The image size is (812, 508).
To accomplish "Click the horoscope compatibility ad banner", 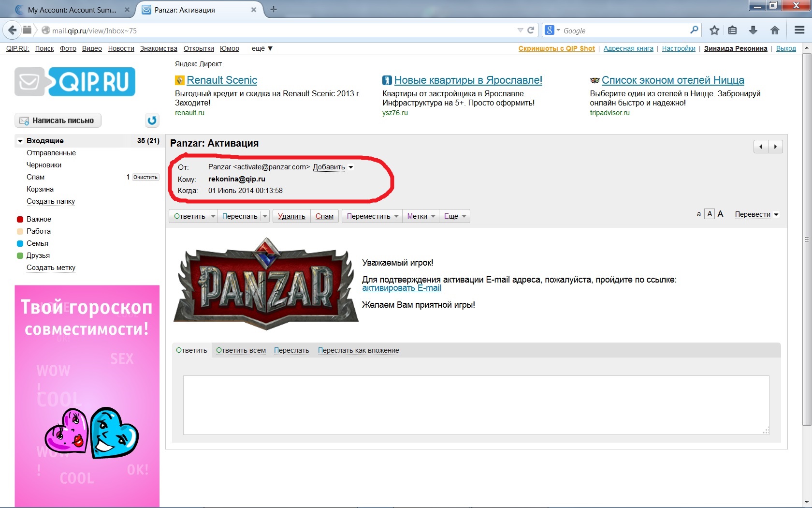I will 87,396.
